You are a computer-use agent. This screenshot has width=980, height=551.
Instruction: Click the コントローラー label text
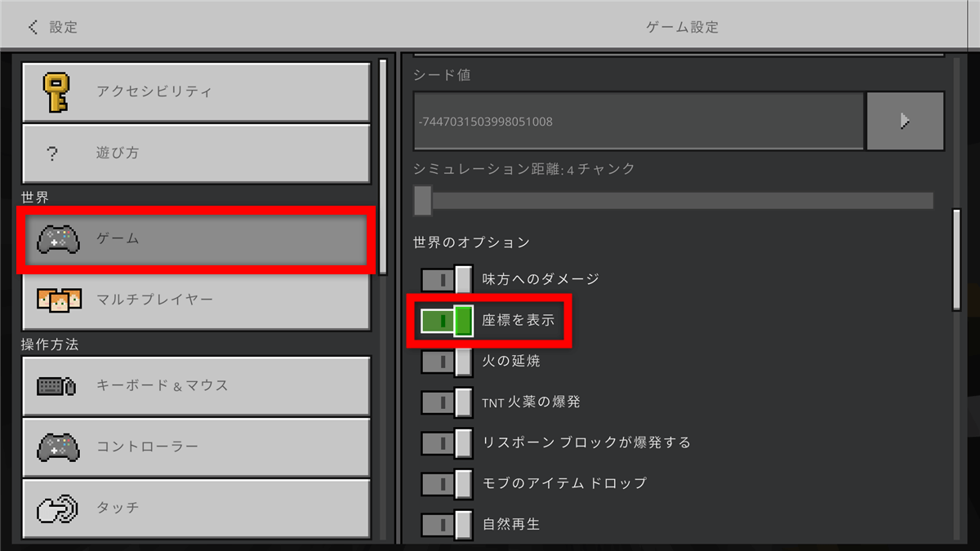point(148,447)
